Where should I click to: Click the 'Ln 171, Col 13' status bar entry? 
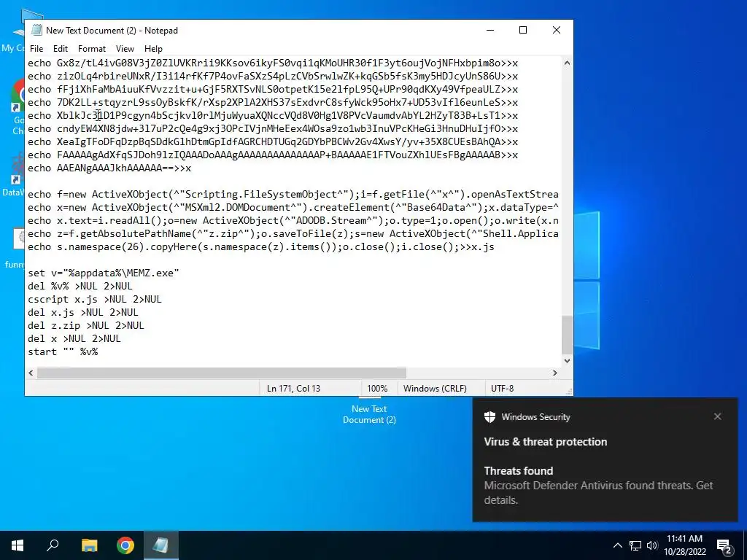pyautogui.click(x=293, y=388)
